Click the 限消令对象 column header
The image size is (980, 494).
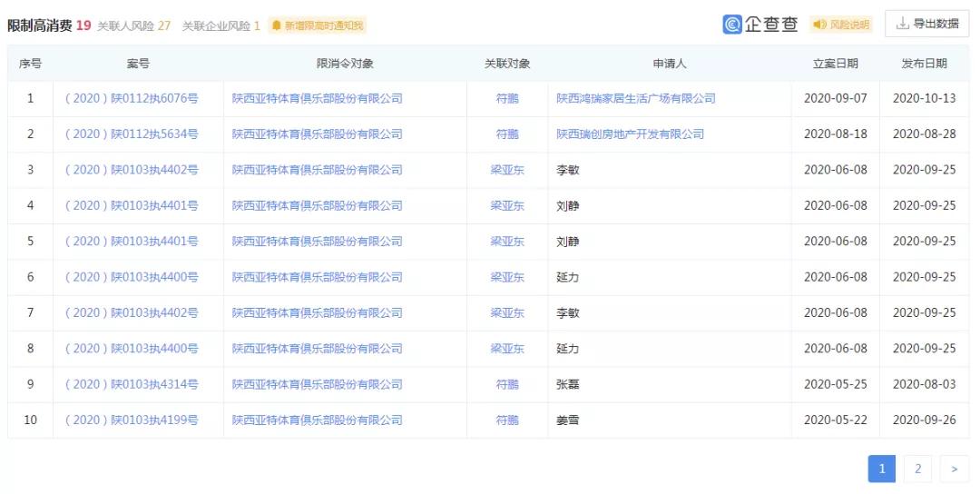[345, 64]
